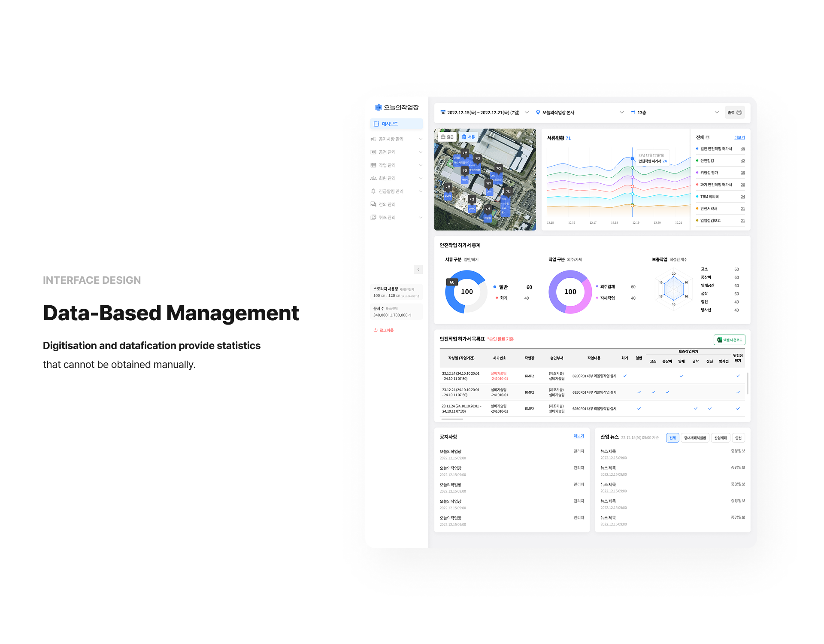
Task: Click the 퀴즈 관리 question icon
Action: coord(373,218)
